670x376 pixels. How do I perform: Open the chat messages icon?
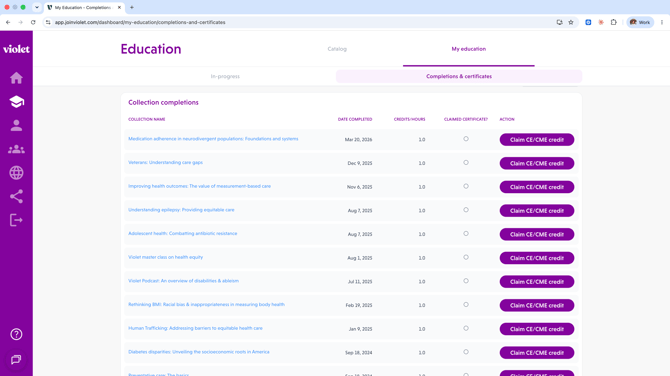pos(16,359)
